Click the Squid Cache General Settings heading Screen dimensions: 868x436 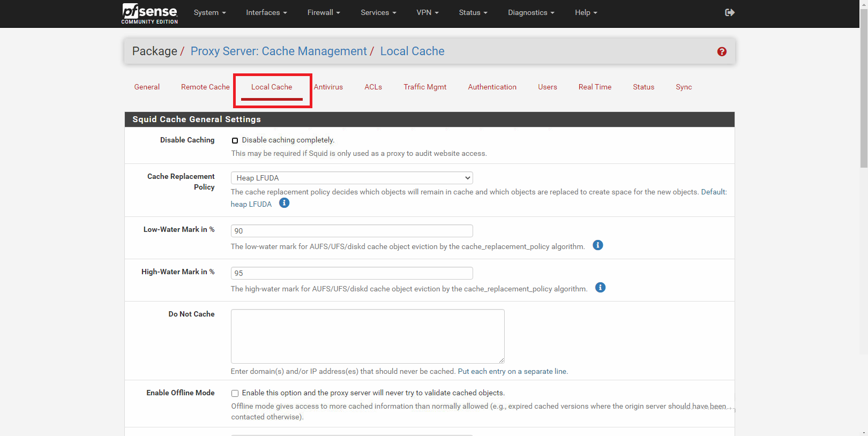197,119
